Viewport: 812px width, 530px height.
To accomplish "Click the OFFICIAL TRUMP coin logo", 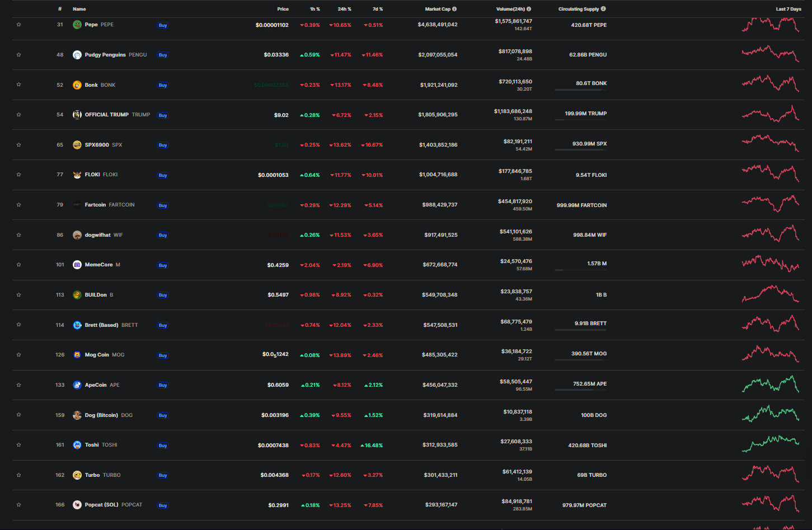I will pyautogui.click(x=77, y=115).
